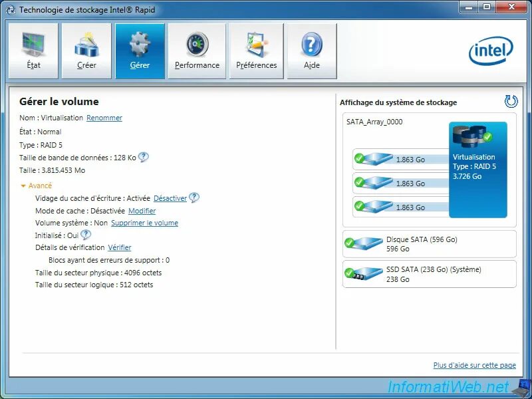Maximize the Intel Rapid Storage window
The height and width of the screenshot is (399, 532).
coord(487,7)
